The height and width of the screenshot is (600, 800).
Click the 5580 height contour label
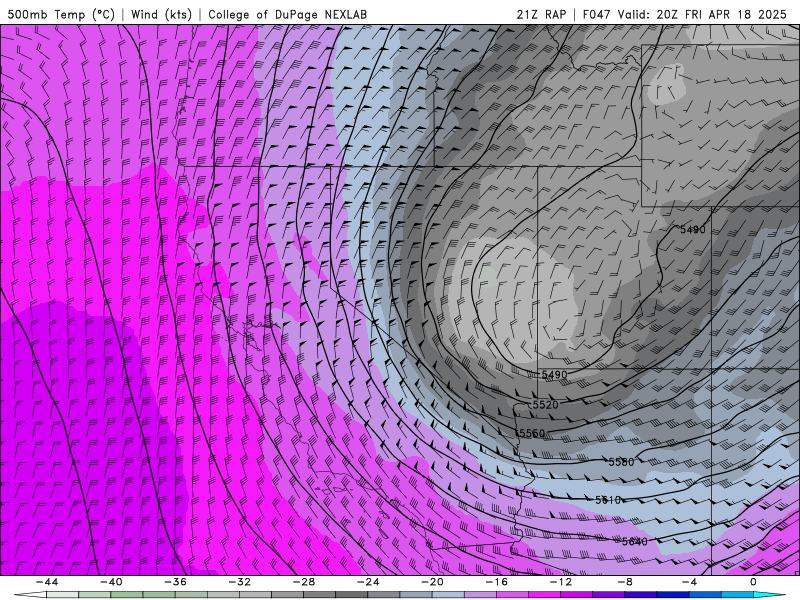[621, 462]
